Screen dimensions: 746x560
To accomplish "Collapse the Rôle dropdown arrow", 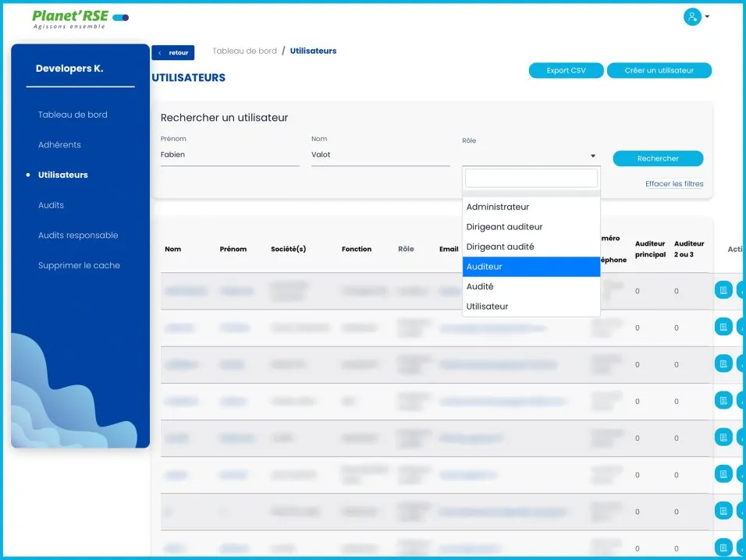I will [x=593, y=156].
